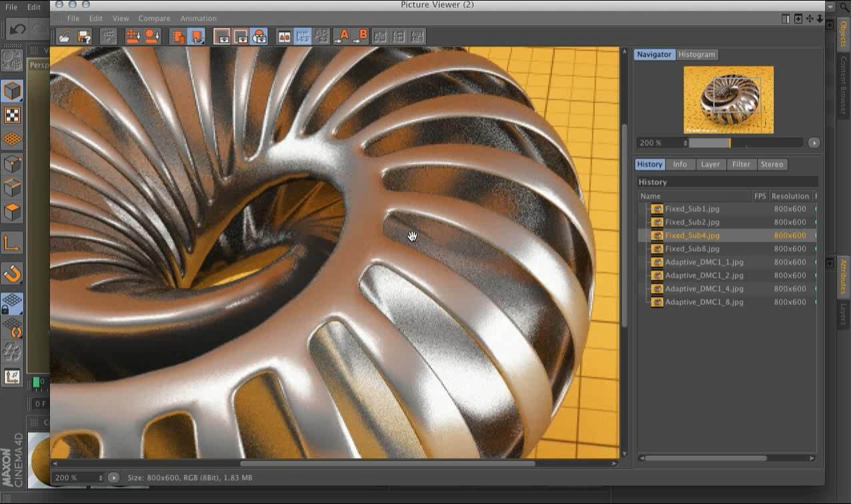Open the Compare menu
851x504 pixels.
(154, 19)
